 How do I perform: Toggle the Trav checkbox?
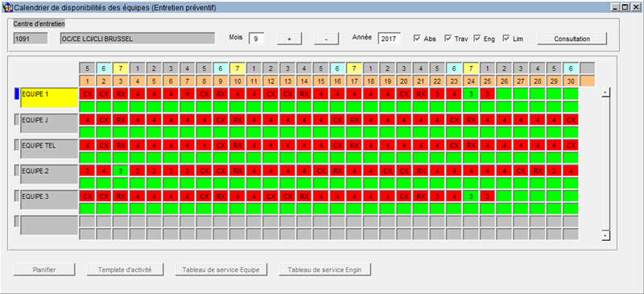click(x=448, y=38)
